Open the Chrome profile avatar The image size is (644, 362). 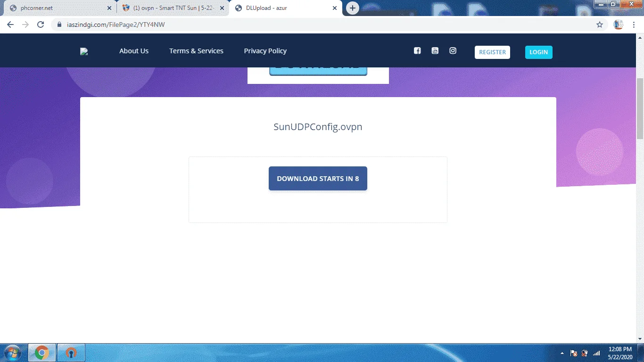(619, 25)
